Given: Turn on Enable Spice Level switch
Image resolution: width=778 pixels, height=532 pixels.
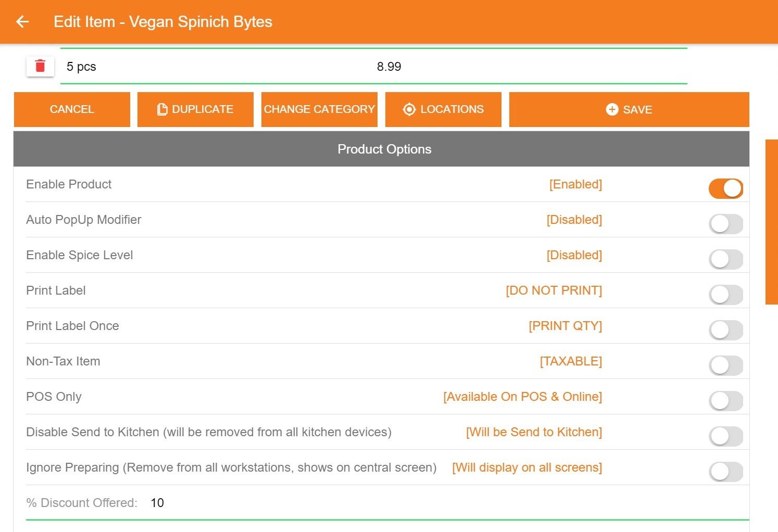Looking at the screenshot, I should [726, 259].
